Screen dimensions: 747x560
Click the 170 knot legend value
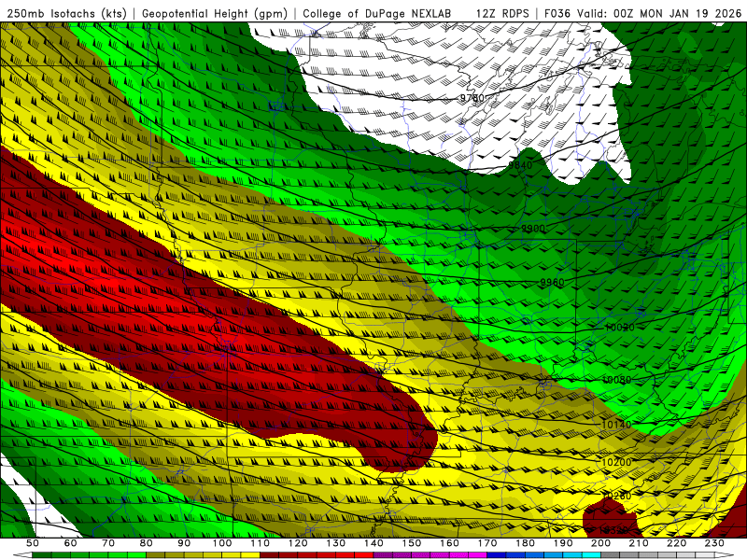coord(487,543)
